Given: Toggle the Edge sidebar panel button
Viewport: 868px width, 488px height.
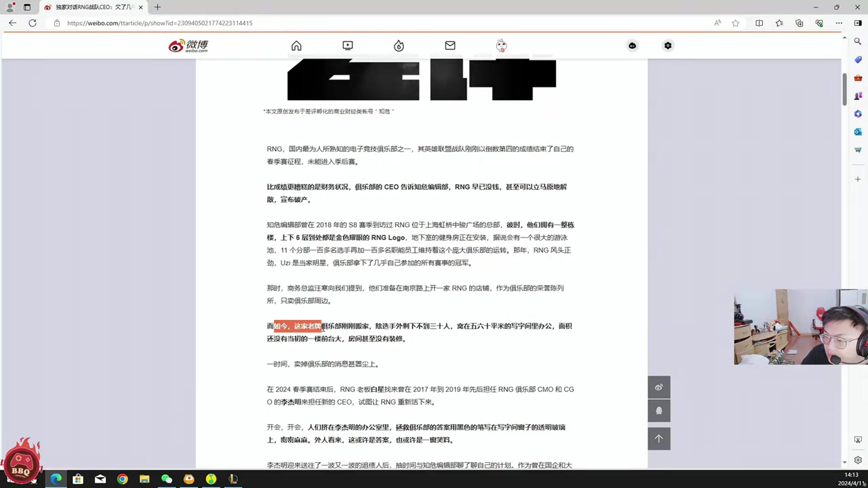Looking at the screenshot, I should pos(858,23).
